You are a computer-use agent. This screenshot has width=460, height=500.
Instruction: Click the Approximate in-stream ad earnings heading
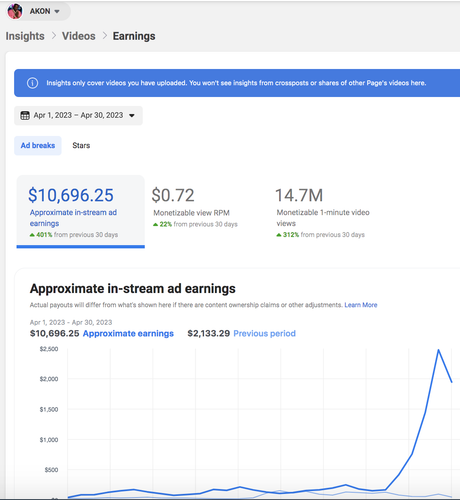(x=133, y=289)
